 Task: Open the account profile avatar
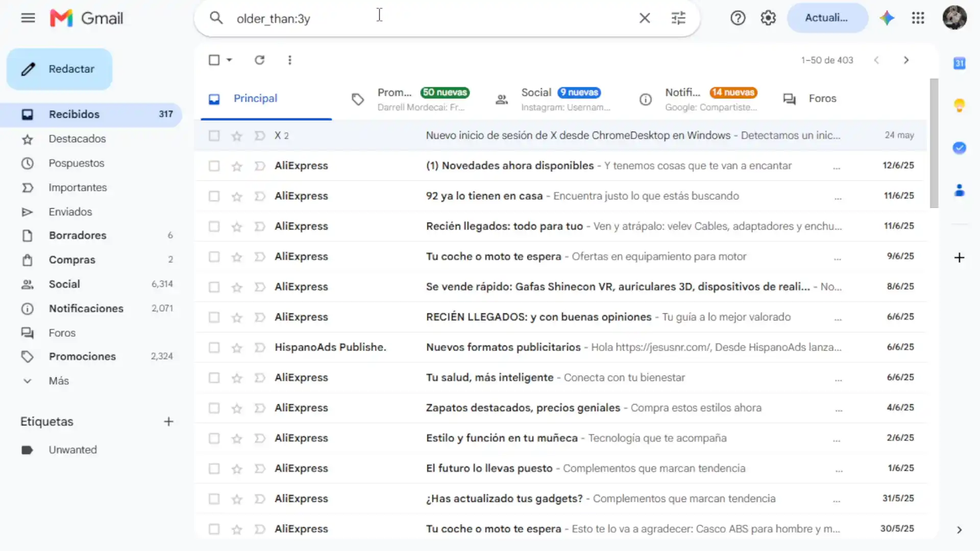tap(954, 18)
